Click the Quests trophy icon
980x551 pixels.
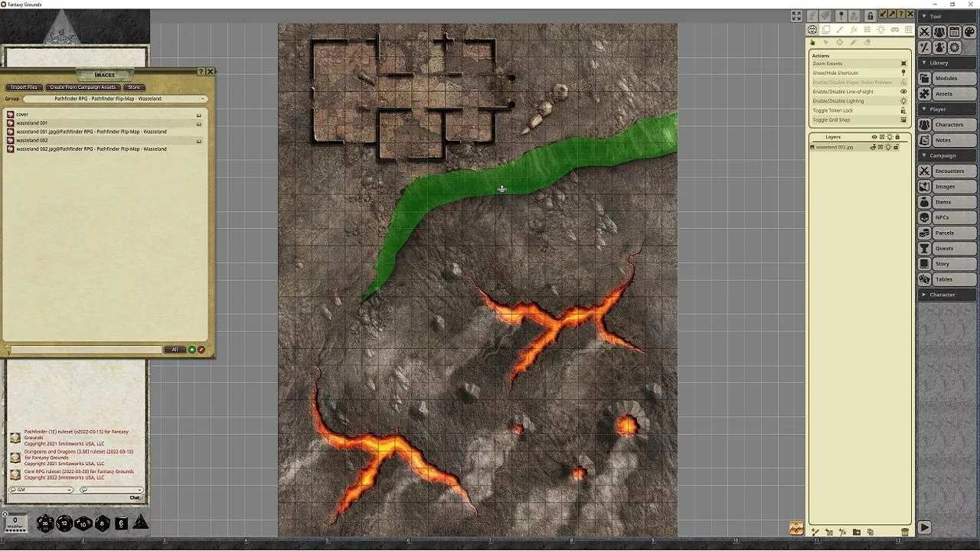click(x=925, y=248)
